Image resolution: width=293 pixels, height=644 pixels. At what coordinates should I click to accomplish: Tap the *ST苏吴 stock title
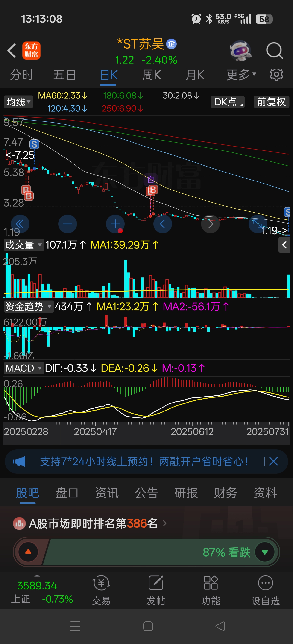(x=140, y=44)
